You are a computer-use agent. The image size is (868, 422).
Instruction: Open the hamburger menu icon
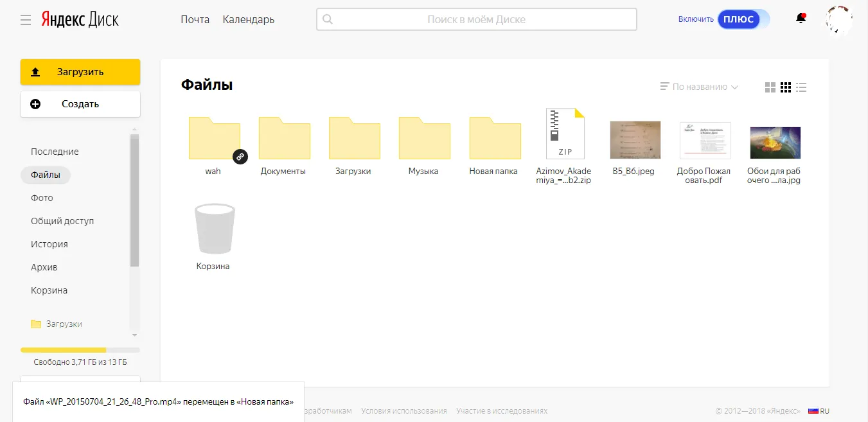(x=26, y=20)
